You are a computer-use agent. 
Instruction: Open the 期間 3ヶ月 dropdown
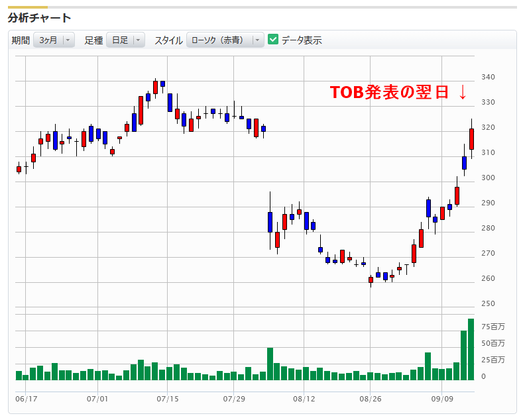pos(54,40)
